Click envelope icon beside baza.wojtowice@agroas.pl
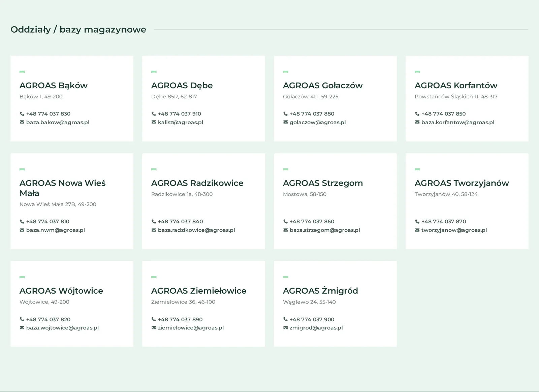The image size is (539, 392). point(22,328)
